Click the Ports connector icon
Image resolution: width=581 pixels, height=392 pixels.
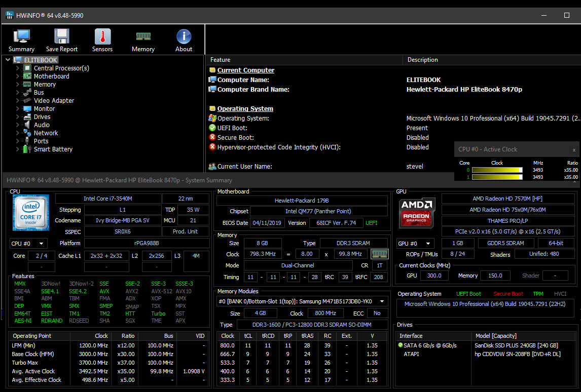coord(27,141)
